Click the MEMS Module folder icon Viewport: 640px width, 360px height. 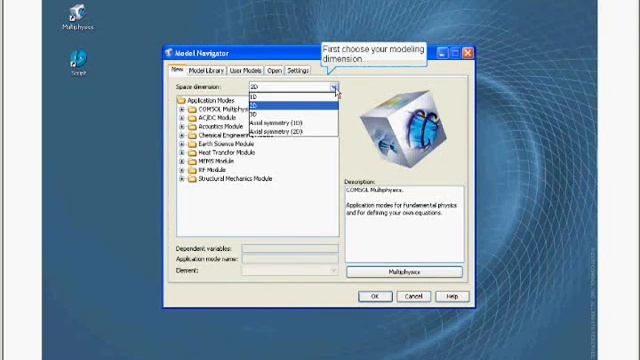point(192,161)
